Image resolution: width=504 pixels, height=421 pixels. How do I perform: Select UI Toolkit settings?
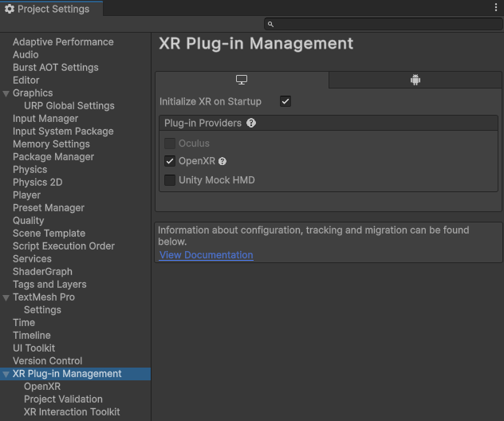[x=33, y=348]
